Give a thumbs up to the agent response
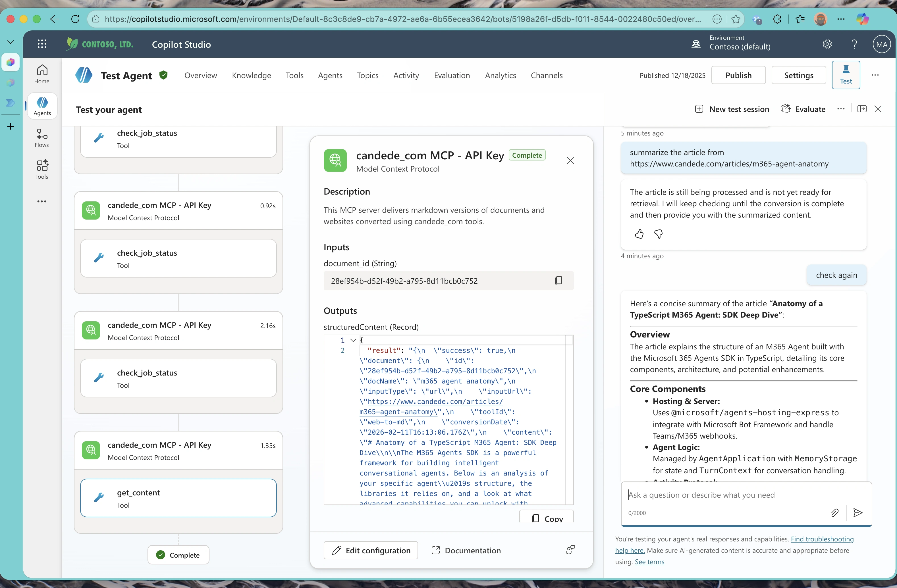Image resolution: width=897 pixels, height=588 pixels. (639, 234)
